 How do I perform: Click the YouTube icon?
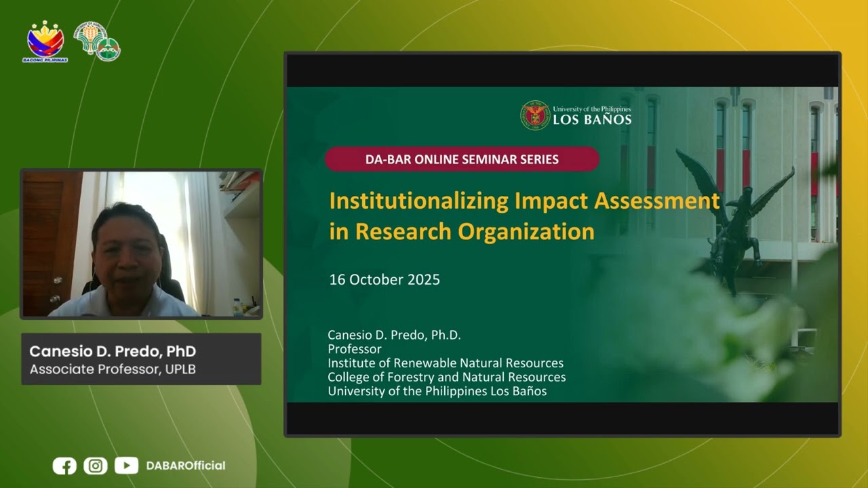click(126, 466)
